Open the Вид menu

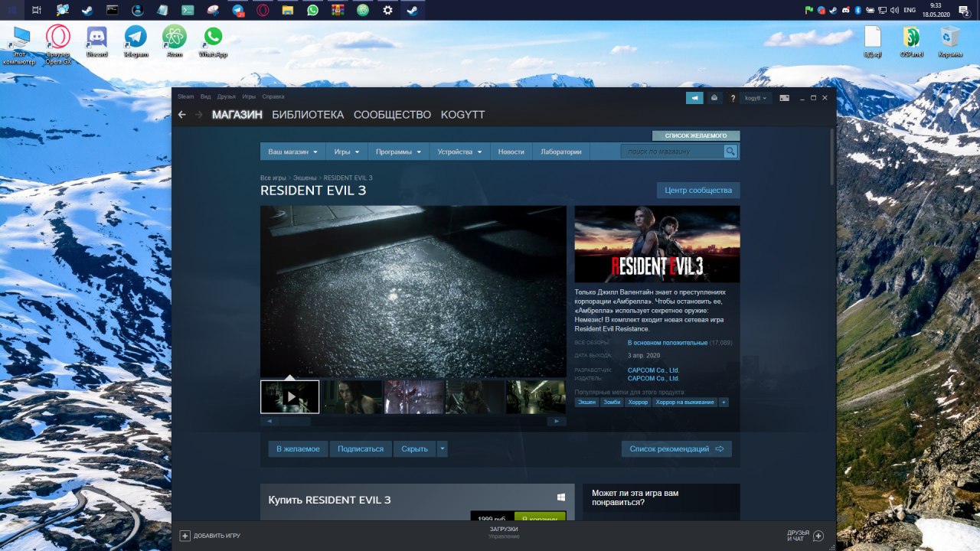(x=205, y=96)
